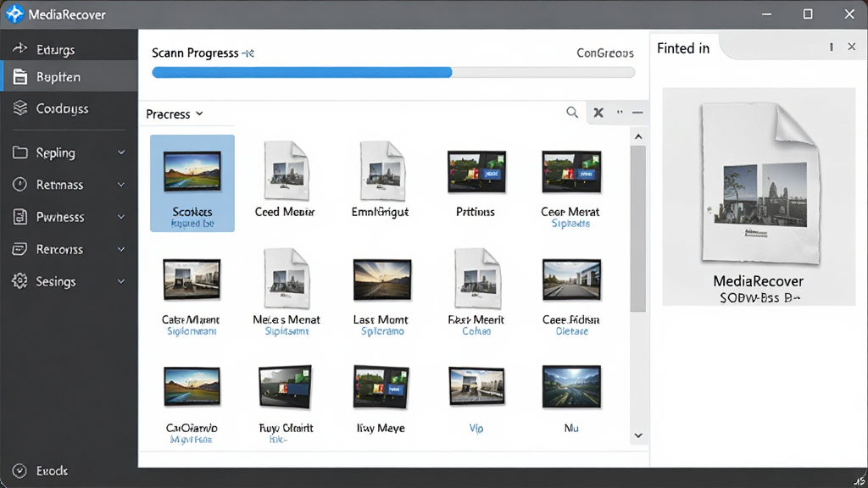Click the X icon in the file toolbar
The image size is (868, 488).
(x=598, y=113)
